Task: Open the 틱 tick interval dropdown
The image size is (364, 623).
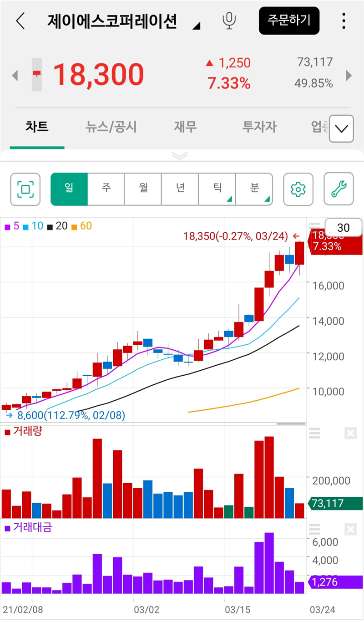Action: click(217, 189)
